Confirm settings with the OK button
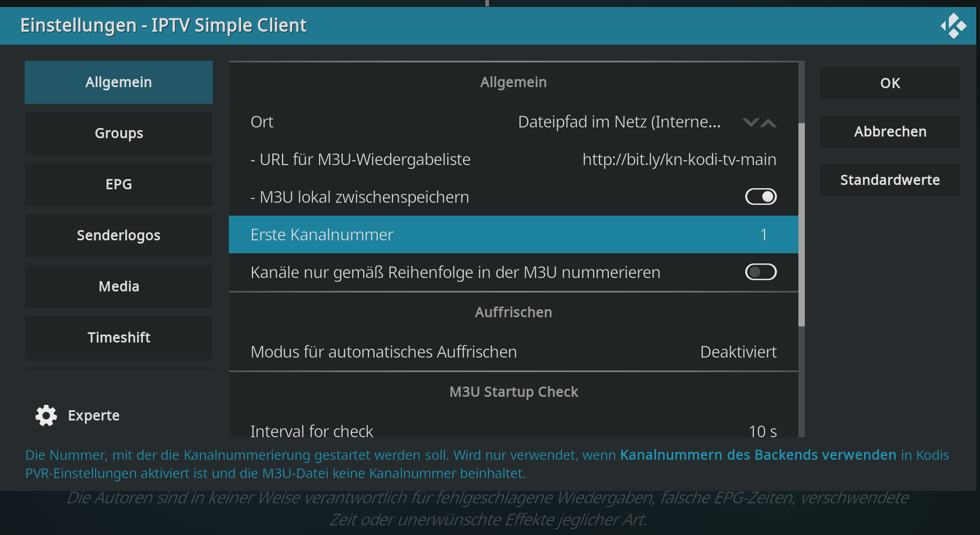This screenshot has height=535, width=980. [x=890, y=83]
